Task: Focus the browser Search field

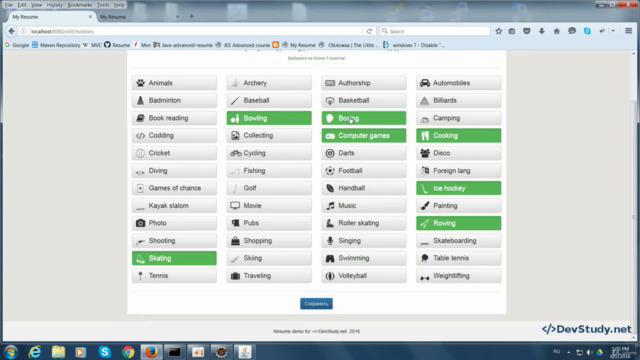Action: [x=435, y=31]
